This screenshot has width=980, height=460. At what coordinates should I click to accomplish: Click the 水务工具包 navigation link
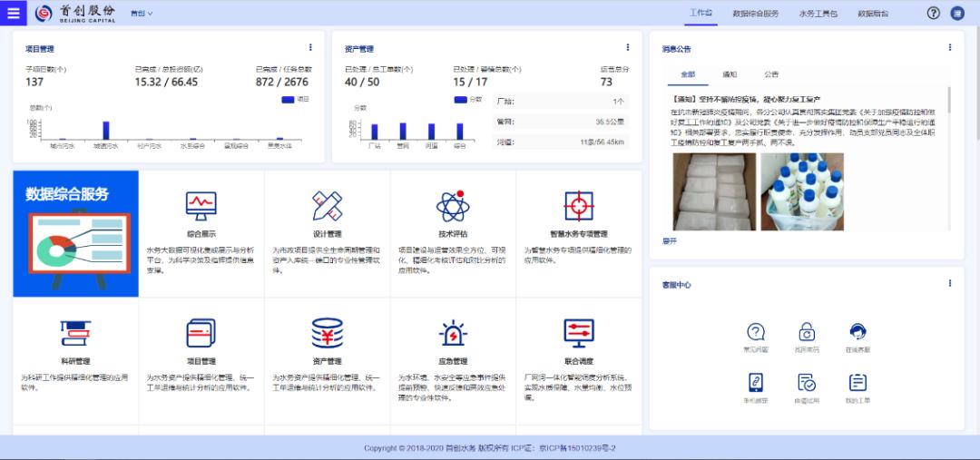[x=818, y=14]
